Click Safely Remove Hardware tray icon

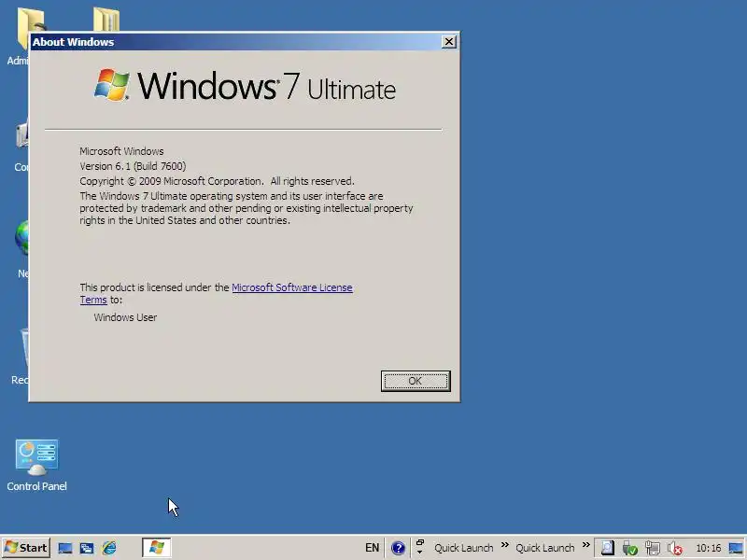[x=629, y=548]
